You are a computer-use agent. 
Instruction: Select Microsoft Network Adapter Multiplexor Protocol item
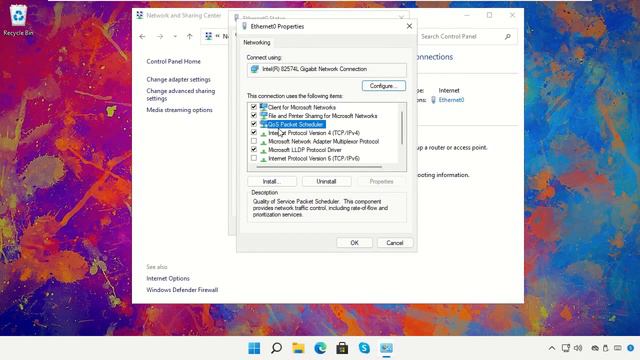pyautogui.click(x=324, y=141)
